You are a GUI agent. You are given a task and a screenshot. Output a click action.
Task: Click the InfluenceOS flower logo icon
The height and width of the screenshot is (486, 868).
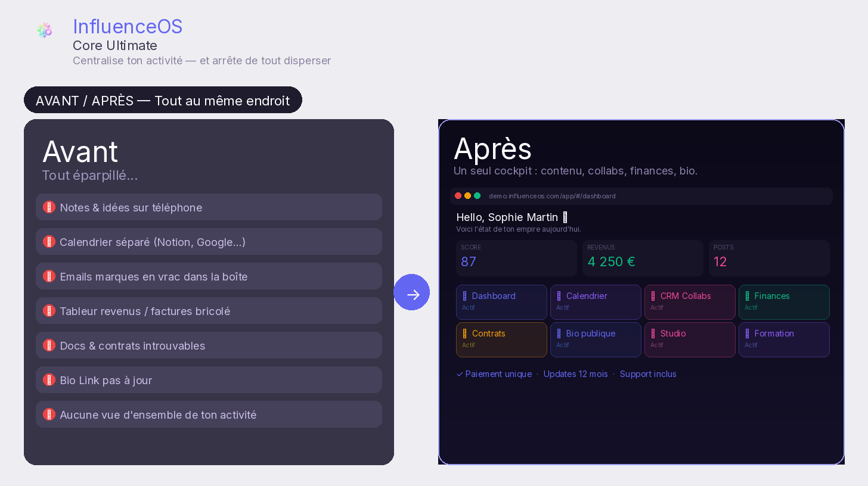[44, 30]
